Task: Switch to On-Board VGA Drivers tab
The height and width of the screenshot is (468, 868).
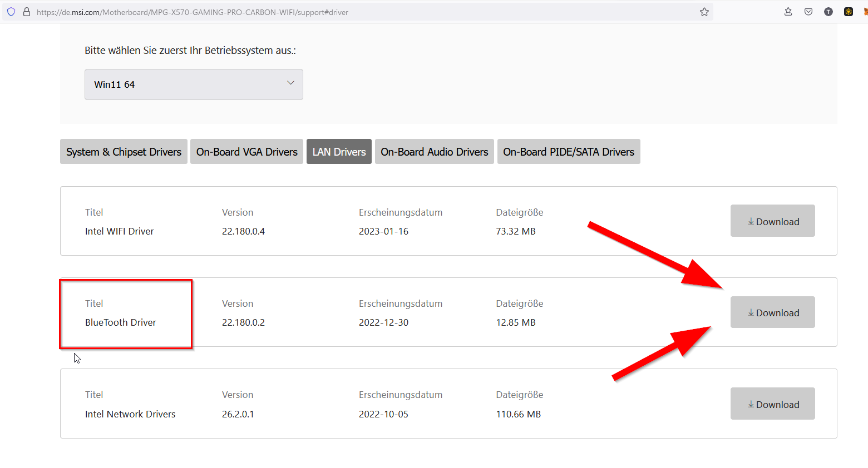Action: [x=246, y=152]
